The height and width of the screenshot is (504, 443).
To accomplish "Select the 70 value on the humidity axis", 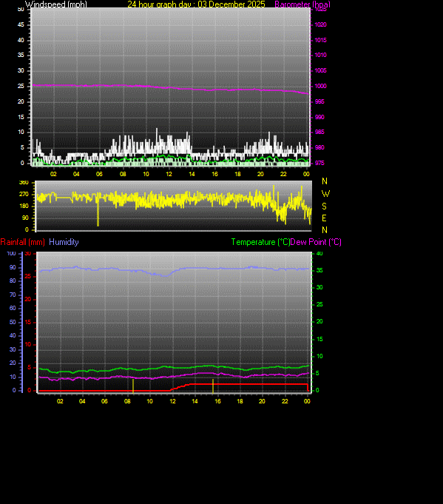I will [x=13, y=295].
